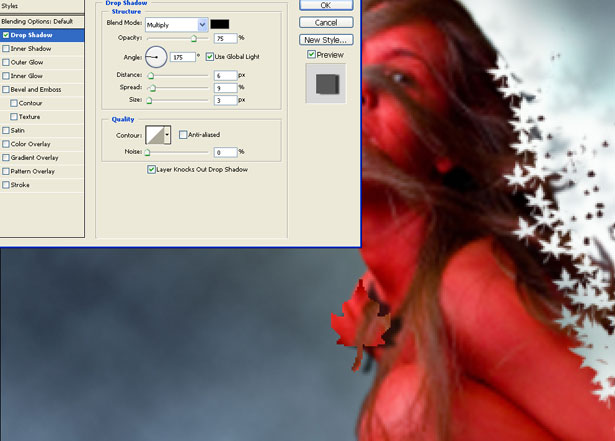The image size is (615, 441).
Task: Click the black shadow color swatch
Action: click(x=220, y=24)
